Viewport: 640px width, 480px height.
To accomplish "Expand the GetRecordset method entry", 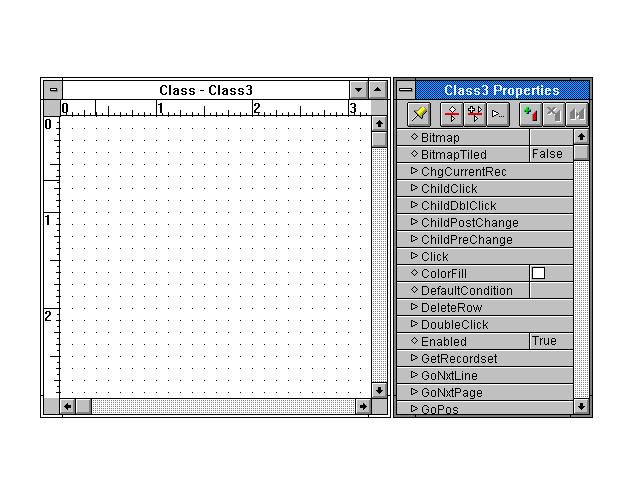I will click(x=414, y=358).
